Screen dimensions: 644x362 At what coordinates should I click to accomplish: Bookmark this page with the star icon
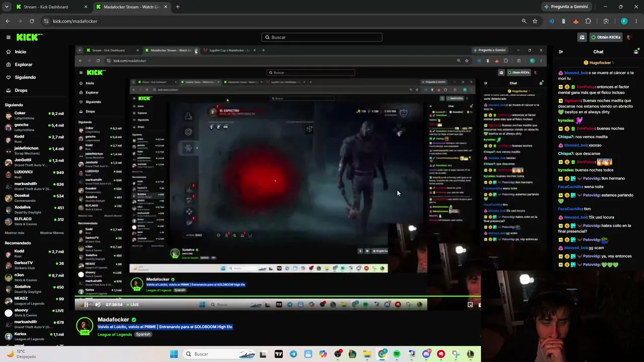click(x=535, y=21)
